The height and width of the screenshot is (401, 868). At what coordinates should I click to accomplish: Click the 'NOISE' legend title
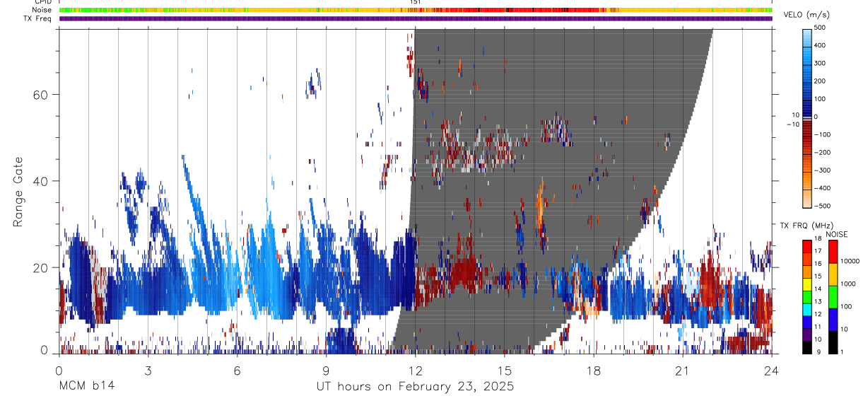[x=837, y=234]
